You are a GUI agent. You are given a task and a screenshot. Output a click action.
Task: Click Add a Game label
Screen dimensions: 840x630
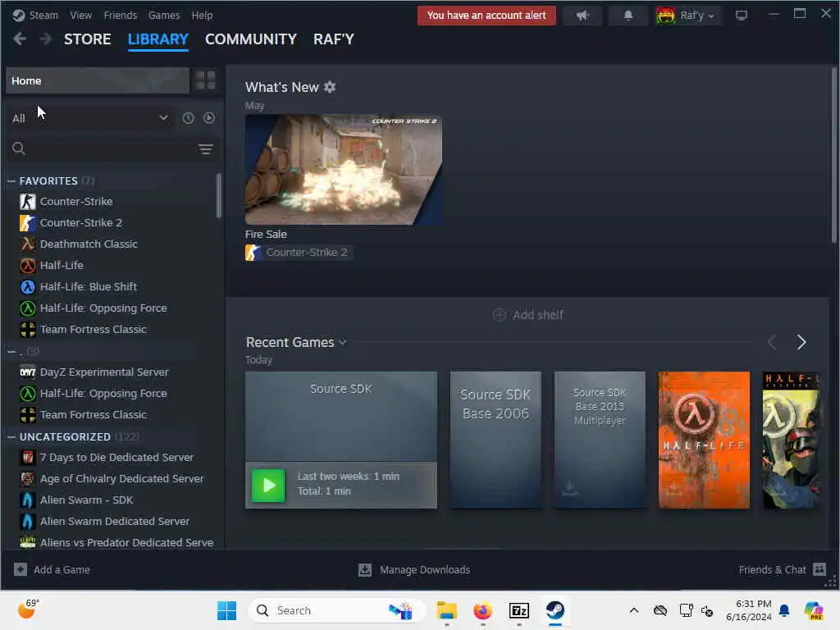click(62, 569)
